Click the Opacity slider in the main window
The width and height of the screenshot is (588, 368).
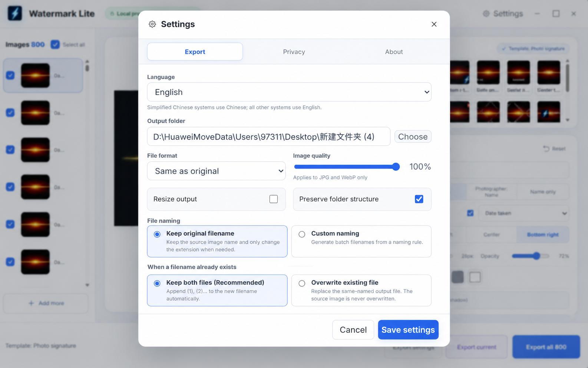coord(530,256)
